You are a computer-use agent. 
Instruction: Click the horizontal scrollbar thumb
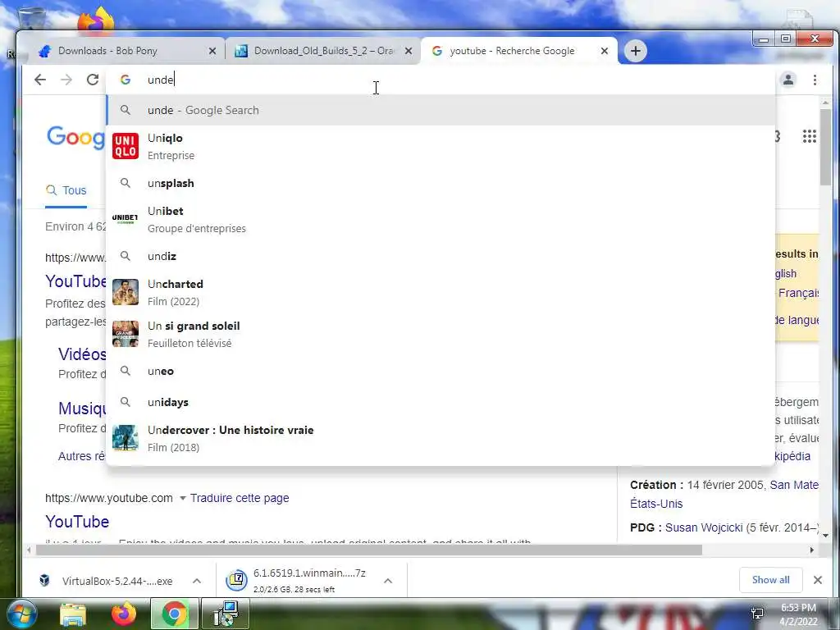[368, 550]
